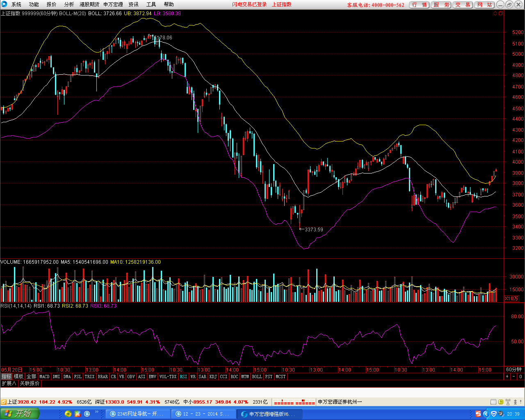
Task: Switch indicator to PSY
Action: (x=269, y=377)
